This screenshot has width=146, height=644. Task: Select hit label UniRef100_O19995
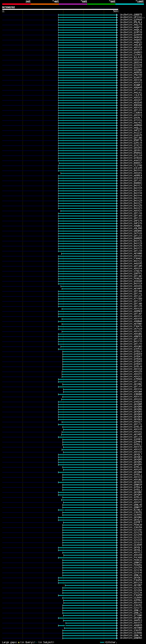[x=131, y=545]
